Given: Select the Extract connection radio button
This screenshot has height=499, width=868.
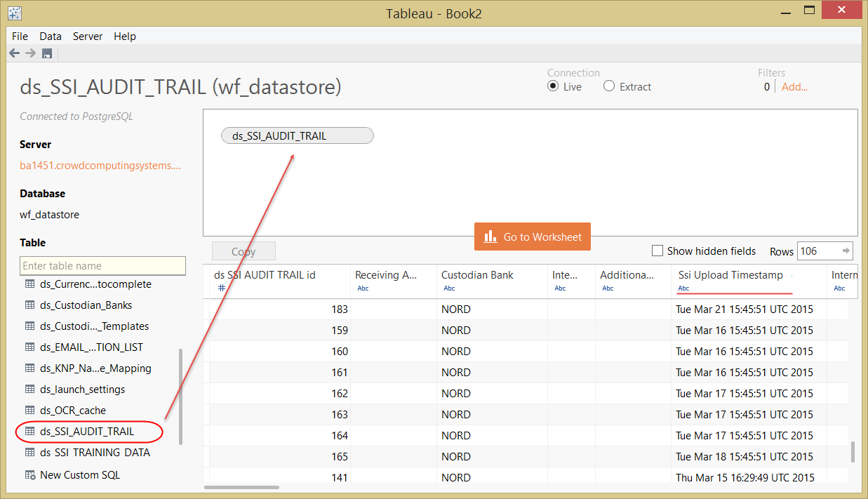Looking at the screenshot, I should click(x=609, y=86).
